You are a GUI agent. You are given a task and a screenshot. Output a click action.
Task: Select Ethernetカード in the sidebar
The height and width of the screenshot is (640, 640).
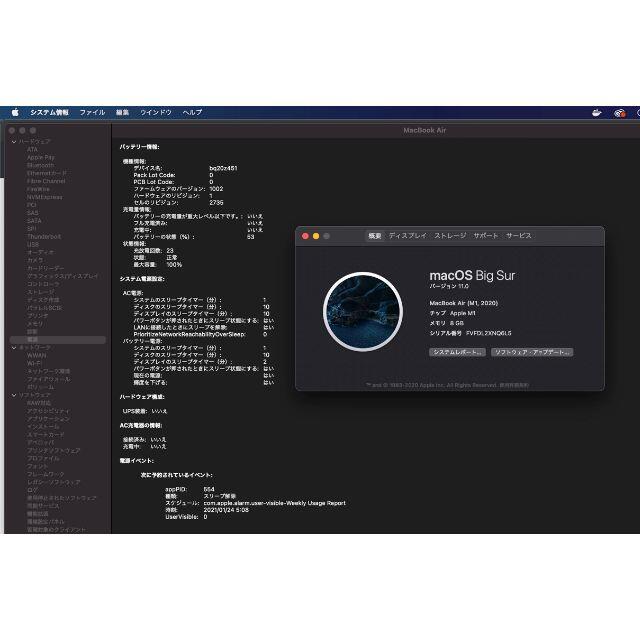pyautogui.click(x=47, y=173)
